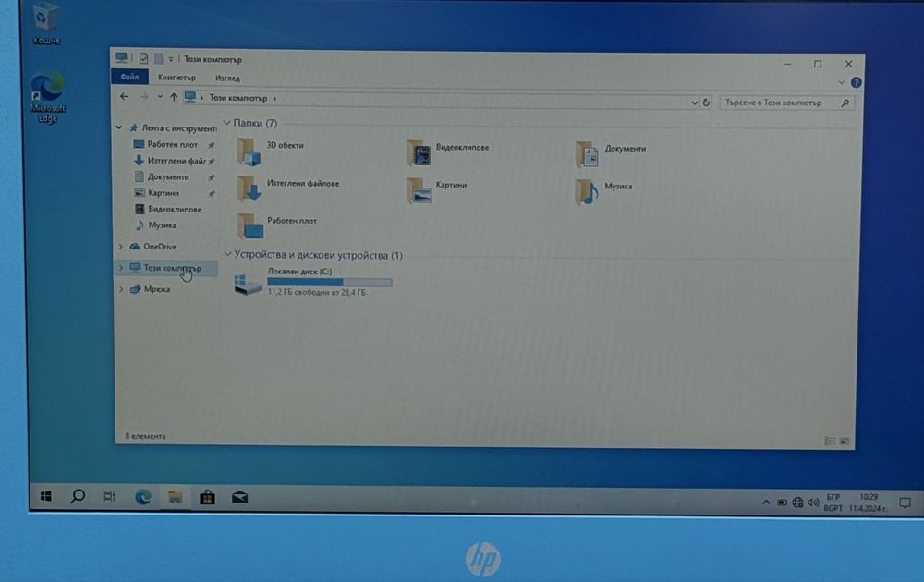Open Microsoft Store from the taskbar

pos(207,498)
